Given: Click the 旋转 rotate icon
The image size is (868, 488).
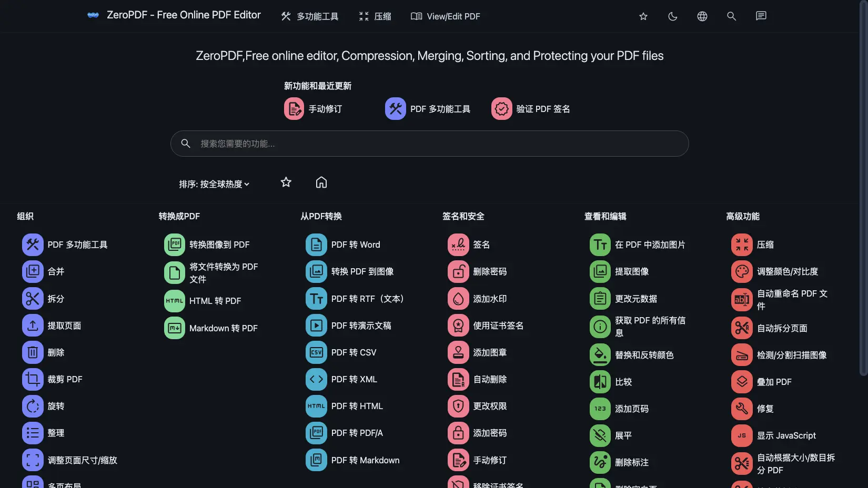Looking at the screenshot, I should point(33,406).
